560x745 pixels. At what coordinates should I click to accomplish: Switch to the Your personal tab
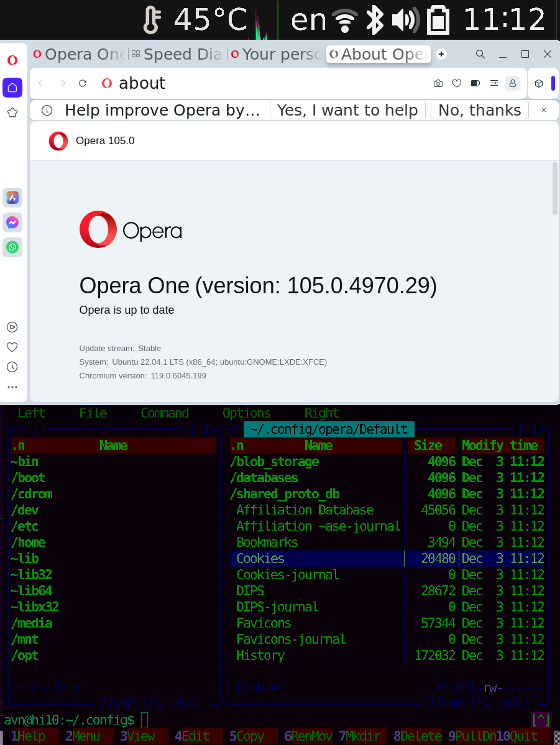277,54
